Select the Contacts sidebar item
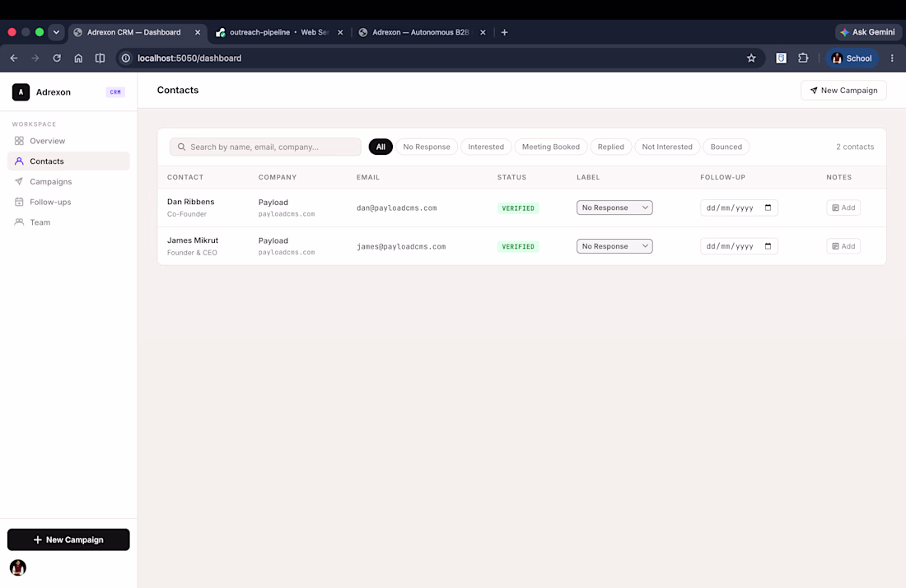Image resolution: width=906 pixels, height=588 pixels. click(x=68, y=161)
